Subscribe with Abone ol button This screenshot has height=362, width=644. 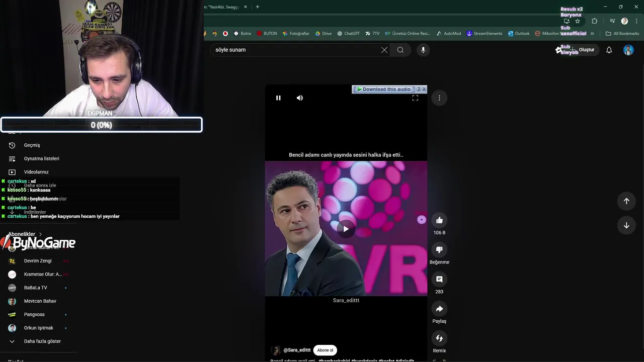pos(325,350)
